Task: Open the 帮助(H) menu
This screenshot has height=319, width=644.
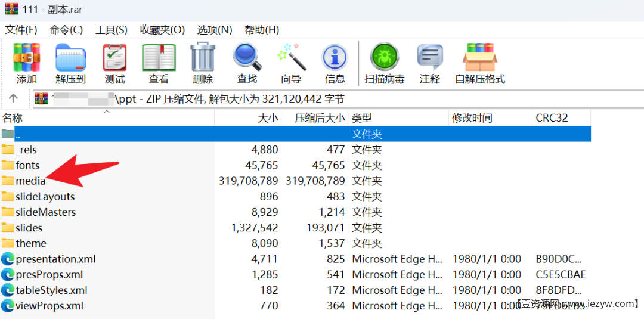Action: [262, 30]
